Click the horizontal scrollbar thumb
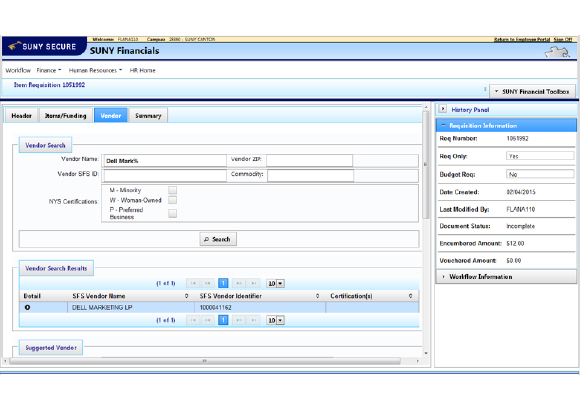 click(x=205, y=360)
